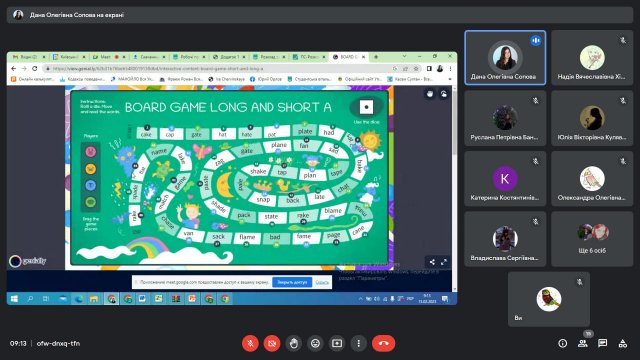Viewport: 640px width, 360px height.
Task: Open the meeting details info icon
Action: pyautogui.click(x=563, y=343)
